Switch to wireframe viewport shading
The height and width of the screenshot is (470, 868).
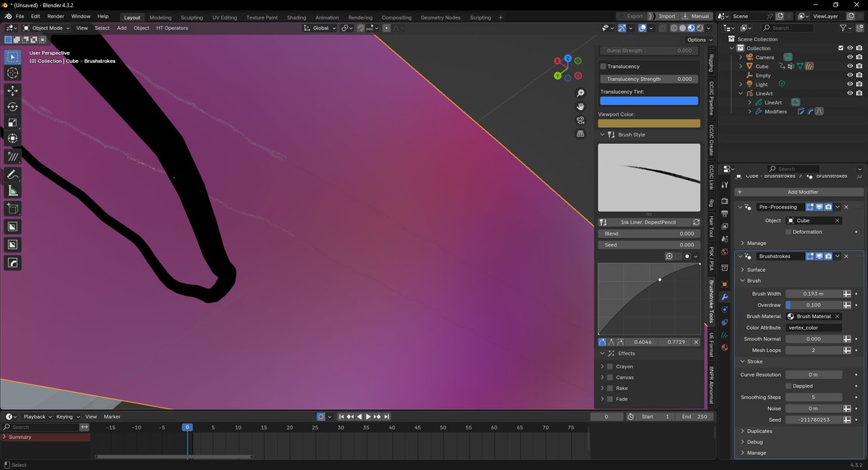(673, 28)
